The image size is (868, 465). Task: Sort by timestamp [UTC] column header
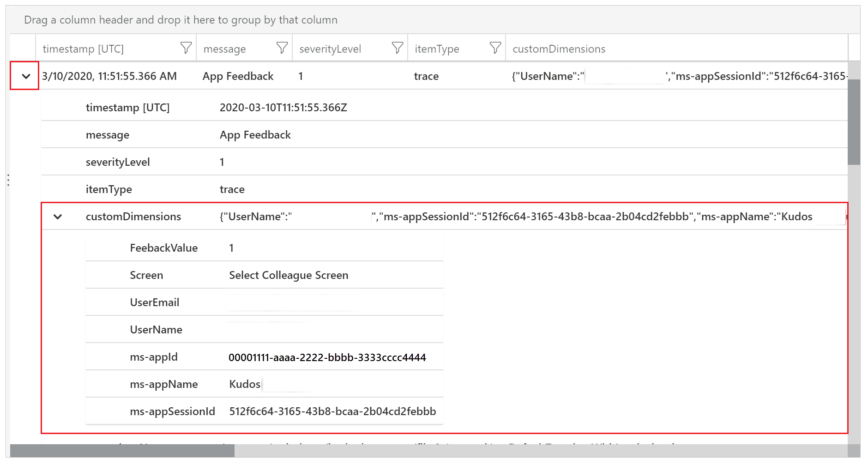tap(84, 49)
